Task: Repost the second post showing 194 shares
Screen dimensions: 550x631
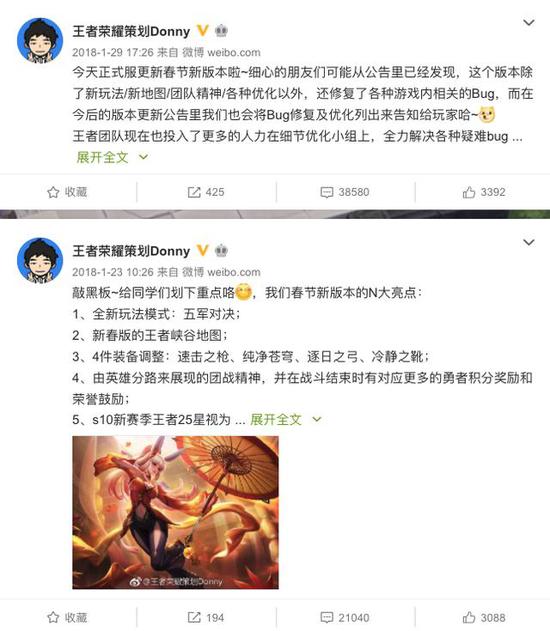Action: [x=206, y=617]
